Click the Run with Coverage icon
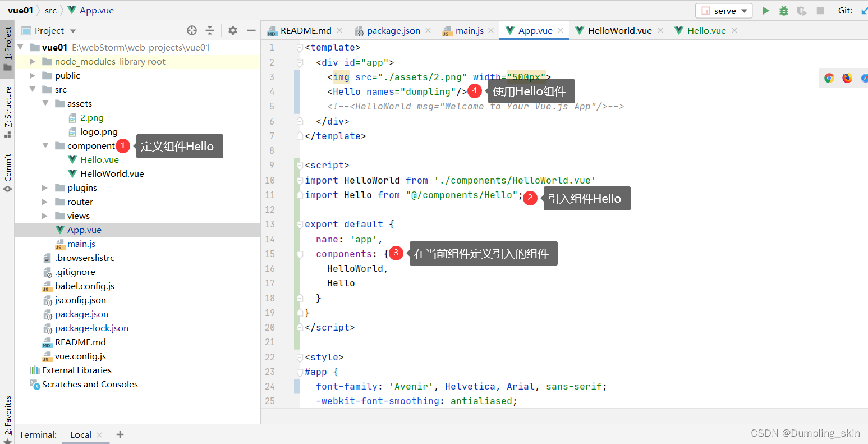Viewport: 868px width, 444px height. [802, 11]
